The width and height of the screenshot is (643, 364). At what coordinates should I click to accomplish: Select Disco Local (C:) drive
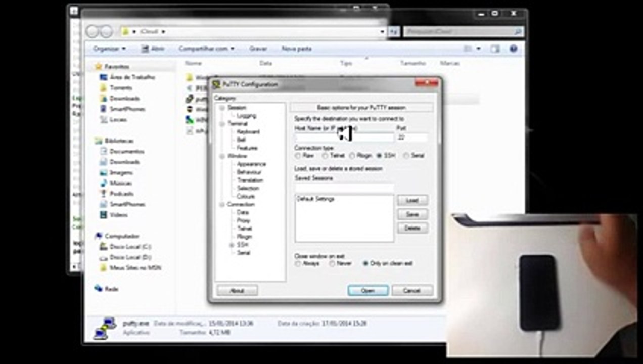130,246
